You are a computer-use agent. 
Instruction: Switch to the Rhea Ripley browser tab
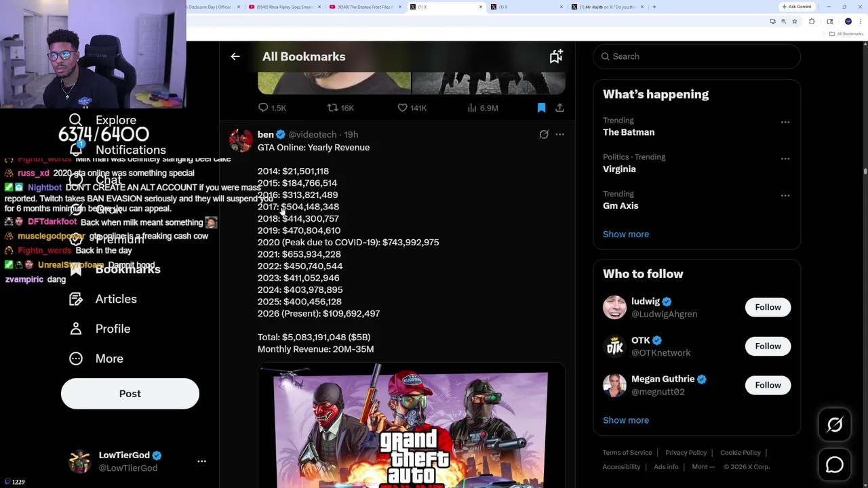click(x=285, y=7)
